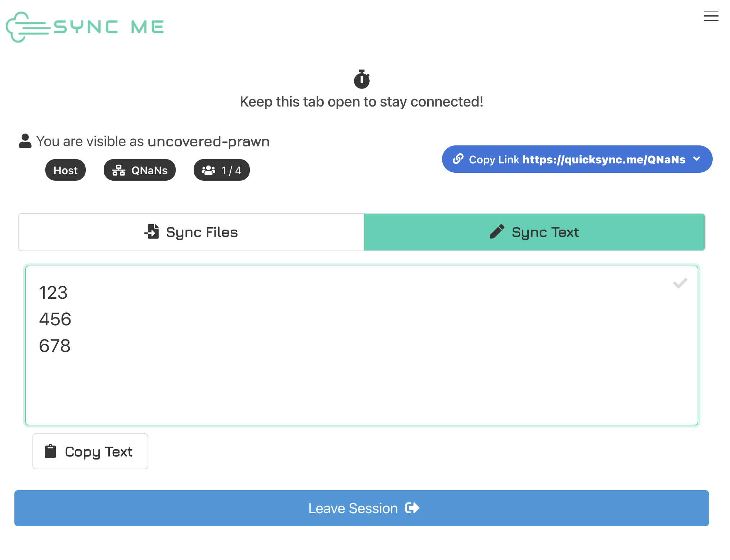Switch to the Sync Files tab
Viewport: 730px width, 560px height.
(x=191, y=232)
